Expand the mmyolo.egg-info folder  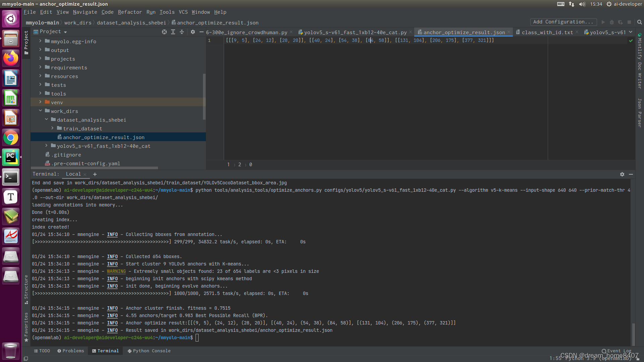pos(41,41)
